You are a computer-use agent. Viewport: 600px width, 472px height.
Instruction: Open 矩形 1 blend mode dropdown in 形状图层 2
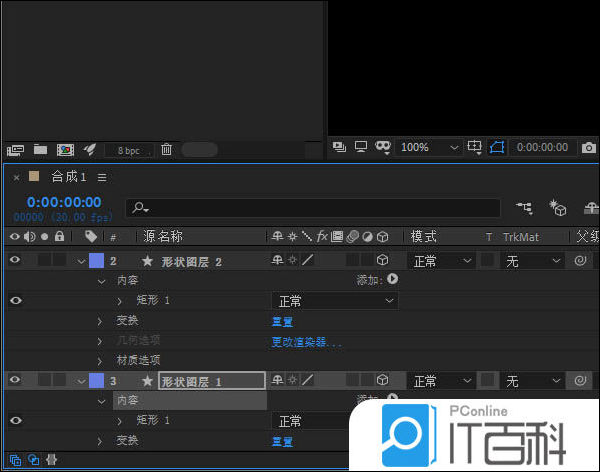(x=335, y=301)
